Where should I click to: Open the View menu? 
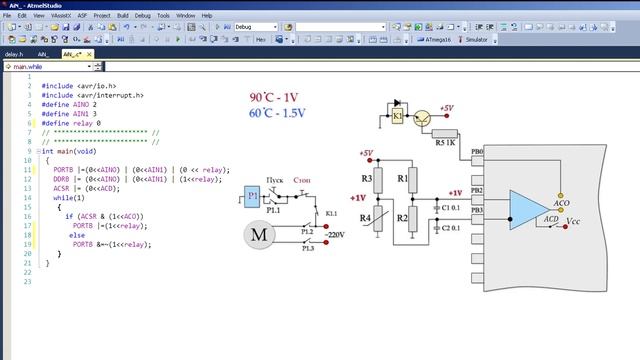click(39, 16)
